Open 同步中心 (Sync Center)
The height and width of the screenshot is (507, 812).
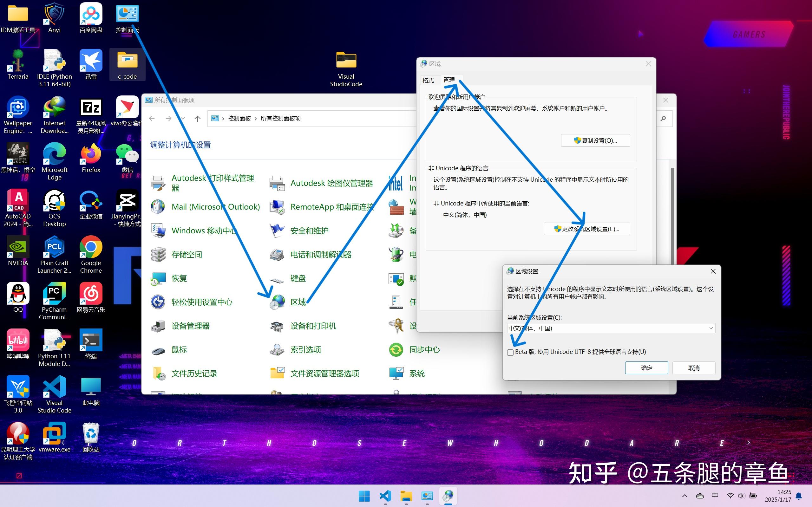click(424, 350)
